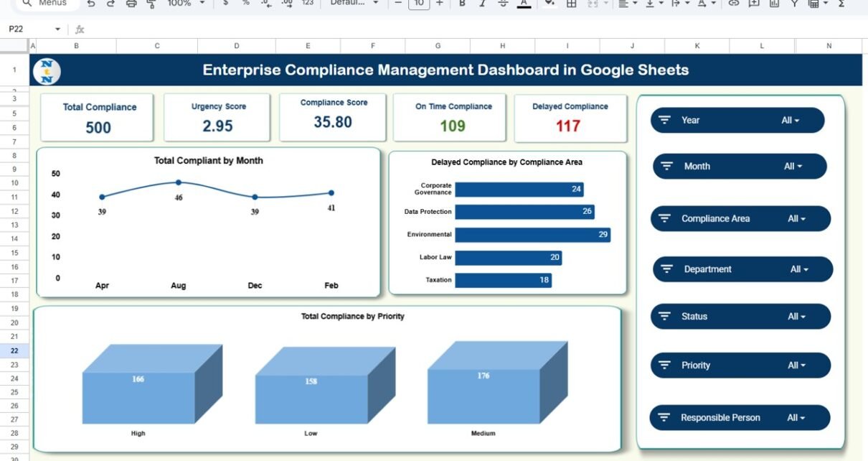Open the text color picker

pos(524,4)
